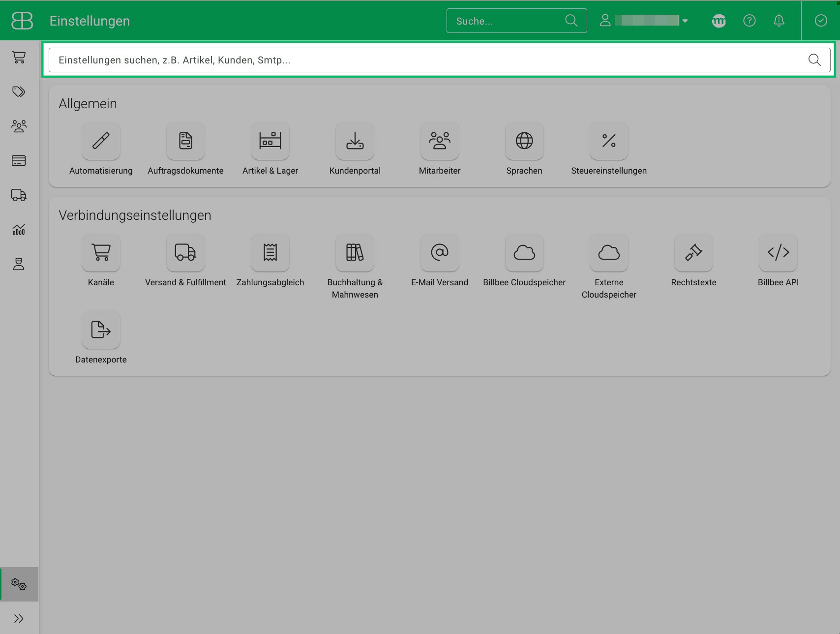Click the round community icon in header
840x634 pixels.
pos(719,21)
